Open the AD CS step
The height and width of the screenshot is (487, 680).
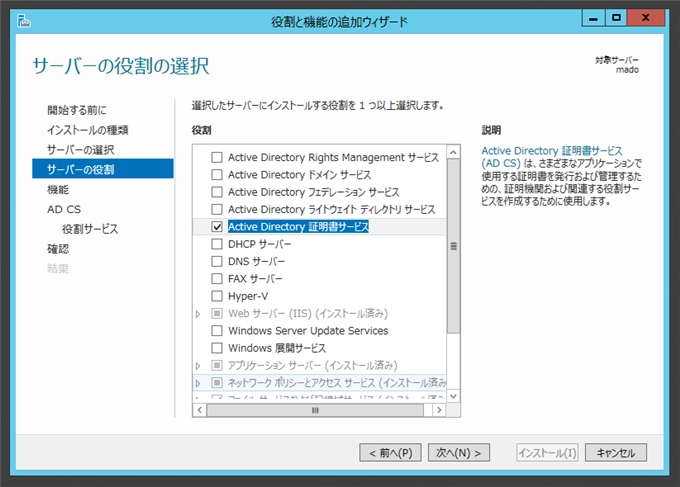[64, 209]
